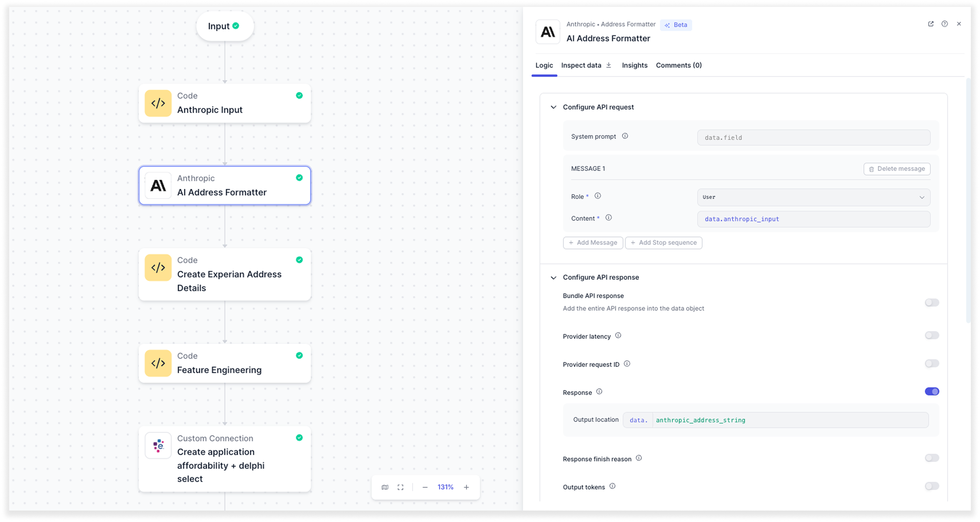Click download icon beside Inspect data
The width and height of the screenshot is (980, 522).
609,65
